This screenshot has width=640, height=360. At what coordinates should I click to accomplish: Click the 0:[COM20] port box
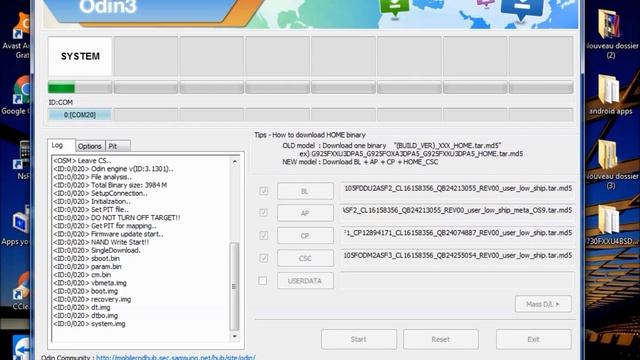pos(80,115)
